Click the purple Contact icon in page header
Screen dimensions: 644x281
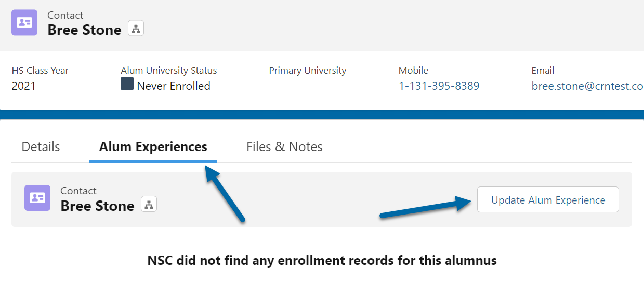24,22
